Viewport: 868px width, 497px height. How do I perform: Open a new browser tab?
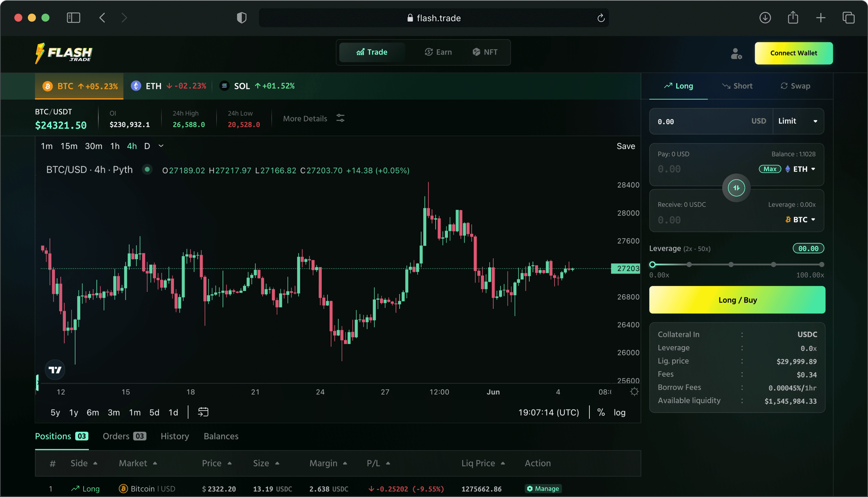[821, 18]
